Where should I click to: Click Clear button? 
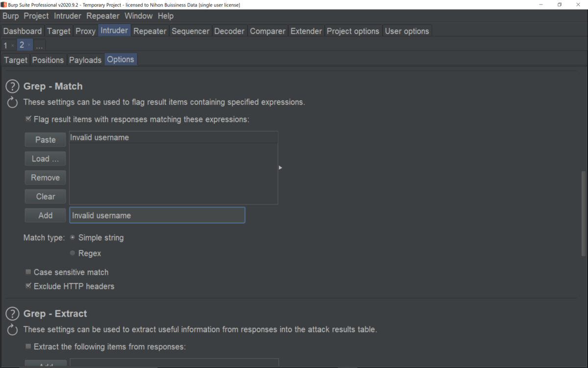point(46,196)
